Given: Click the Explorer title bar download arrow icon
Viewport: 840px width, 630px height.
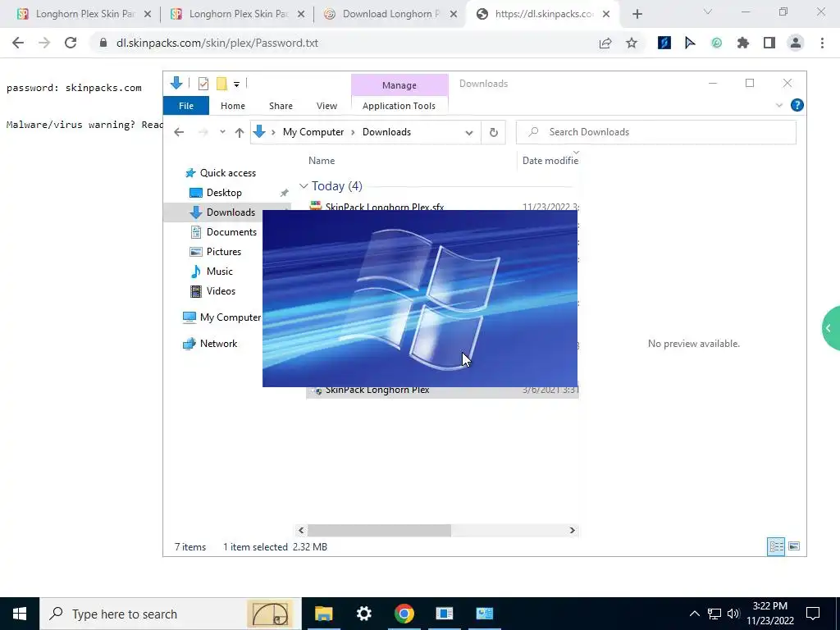Looking at the screenshot, I should [x=176, y=83].
